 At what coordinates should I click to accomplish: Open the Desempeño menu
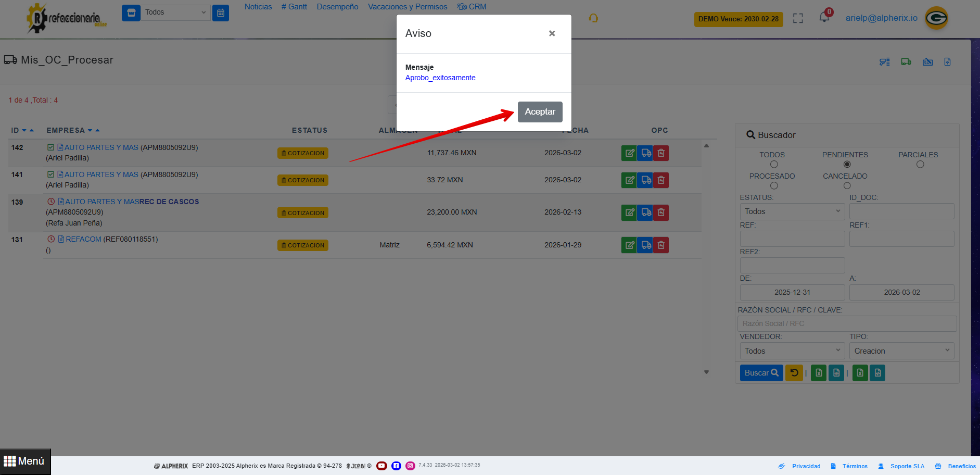tap(337, 7)
